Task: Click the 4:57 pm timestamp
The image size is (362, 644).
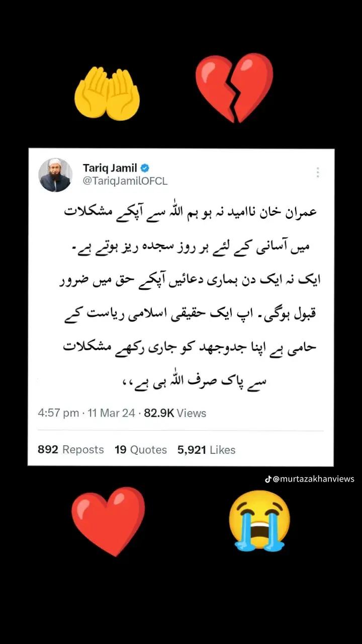Action: tap(58, 413)
